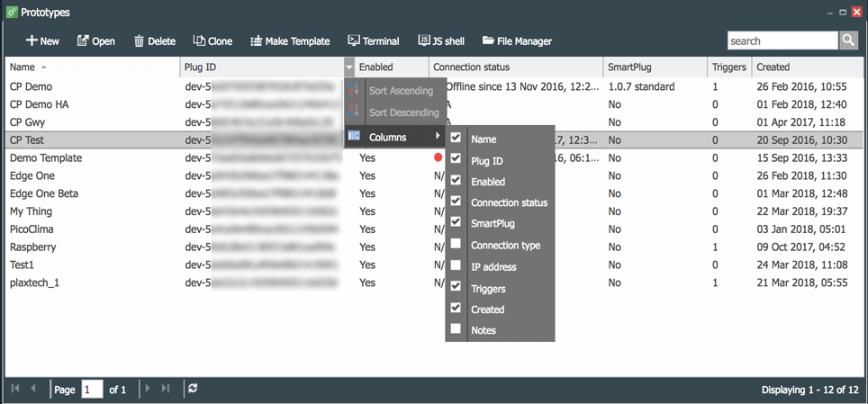Clone the selected prototype
The image size is (868, 404).
click(x=212, y=41)
